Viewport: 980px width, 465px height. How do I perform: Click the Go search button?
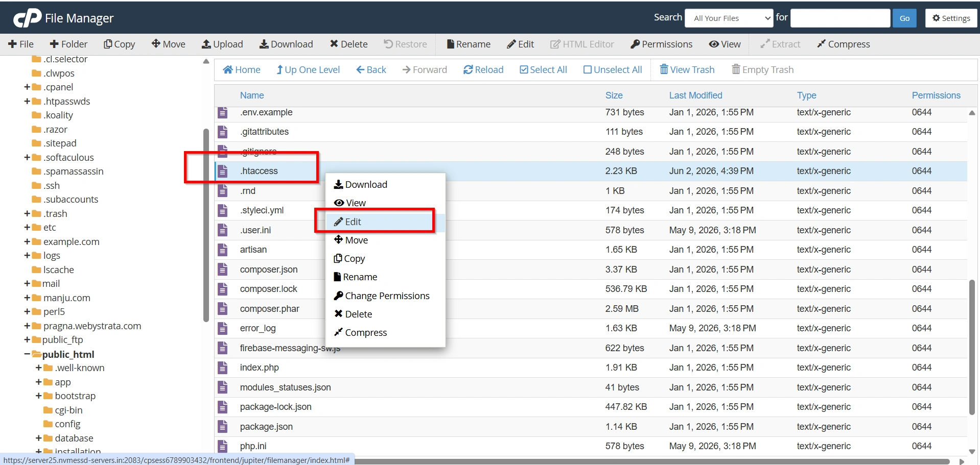pos(904,18)
